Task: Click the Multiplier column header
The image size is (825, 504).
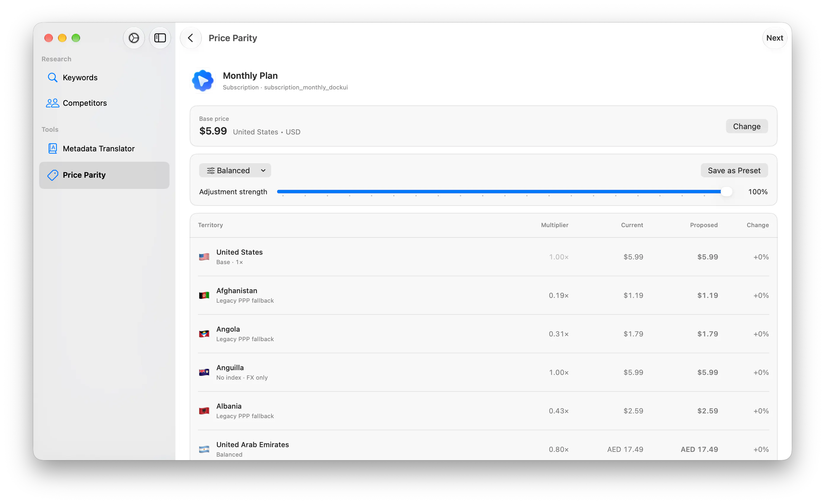Action: pos(554,225)
